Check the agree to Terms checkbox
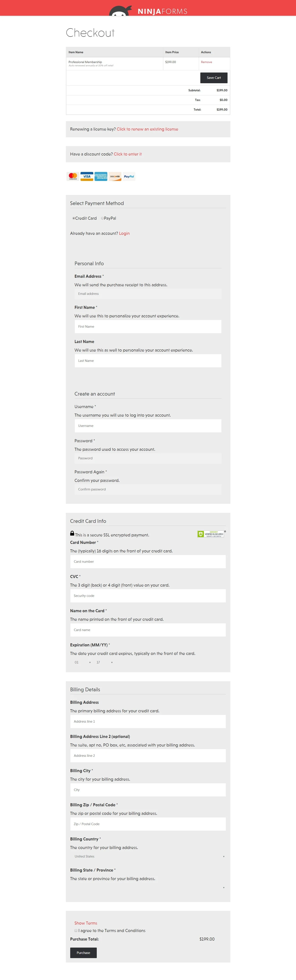The height and width of the screenshot is (980, 296). (76, 930)
